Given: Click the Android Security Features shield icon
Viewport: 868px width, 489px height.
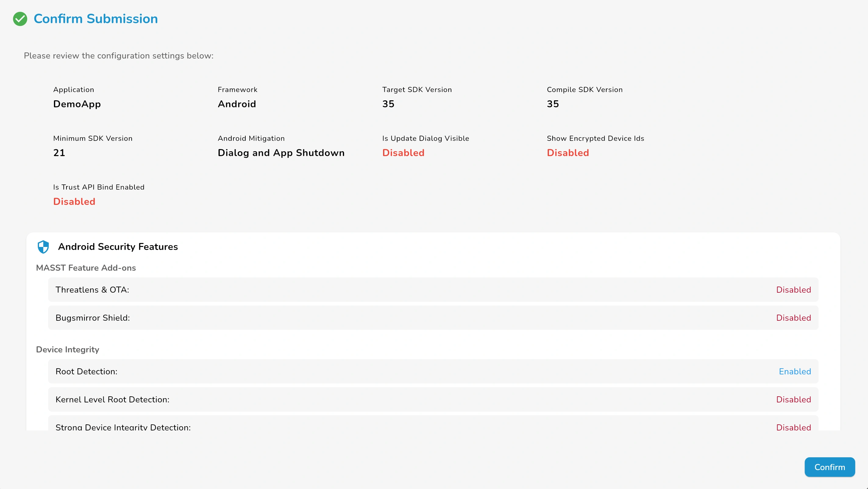Looking at the screenshot, I should 43,247.
